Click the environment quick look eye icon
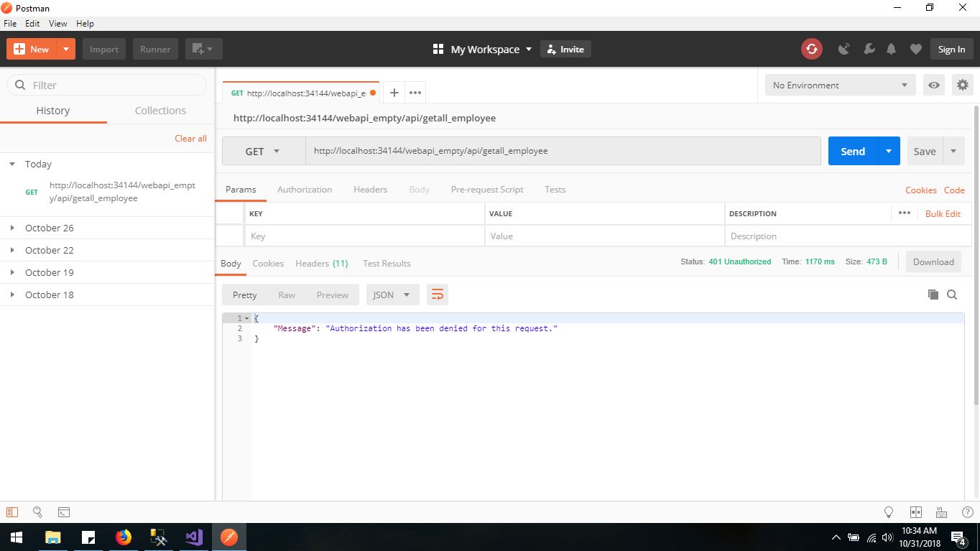 click(933, 85)
